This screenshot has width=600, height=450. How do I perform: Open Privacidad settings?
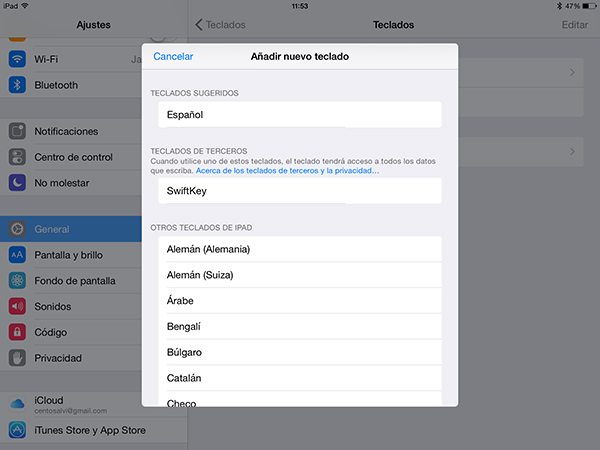[71, 358]
